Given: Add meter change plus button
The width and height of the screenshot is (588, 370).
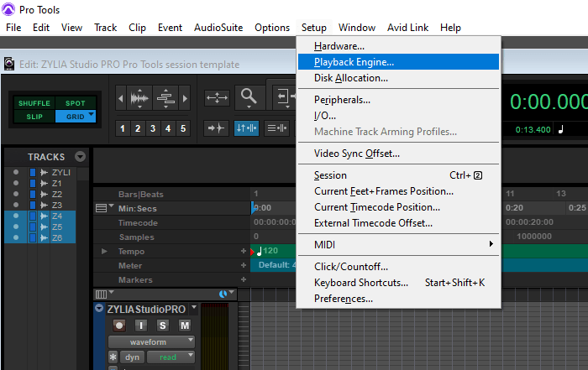Looking at the screenshot, I should 244,265.
